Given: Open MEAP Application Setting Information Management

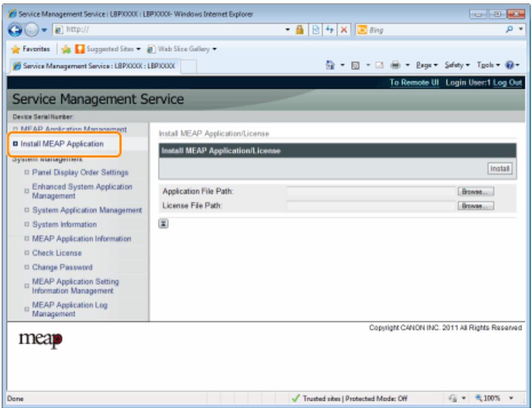Looking at the screenshot, I should pyautogui.click(x=75, y=286).
